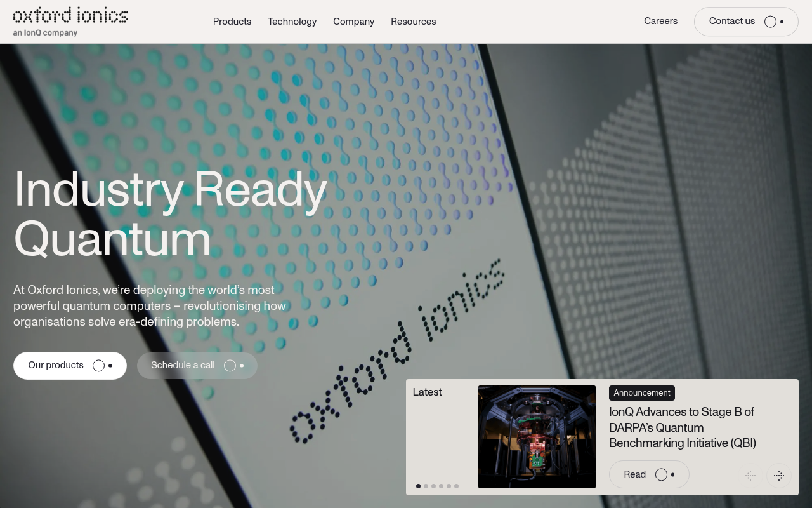The height and width of the screenshot is (508, 812).
Task: Select the fifth news carousel dot
Action: pyautogui.click(x=449, y=486)
